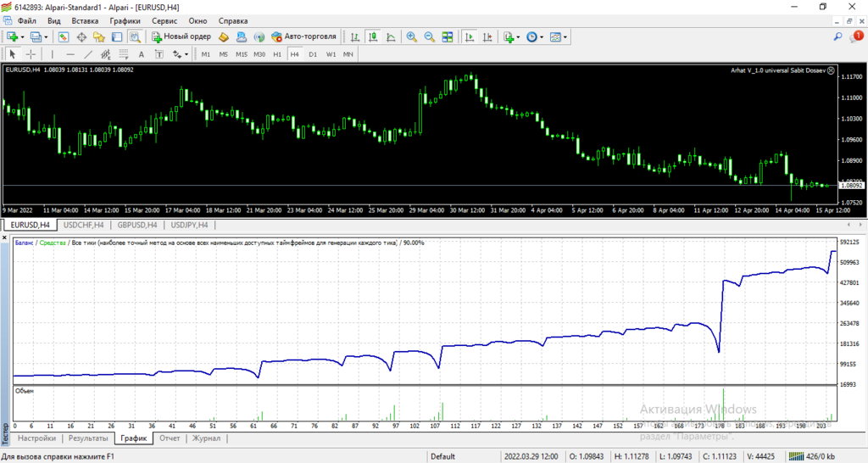Toggle the Terminal window icon
The height and width of the screenshot is (463, 868).
(x=117, y=37)
